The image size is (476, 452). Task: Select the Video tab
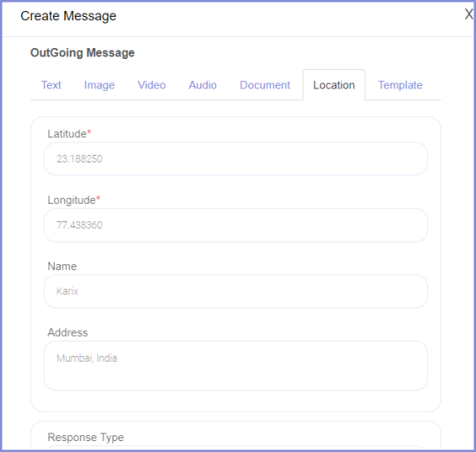point(151,85)
